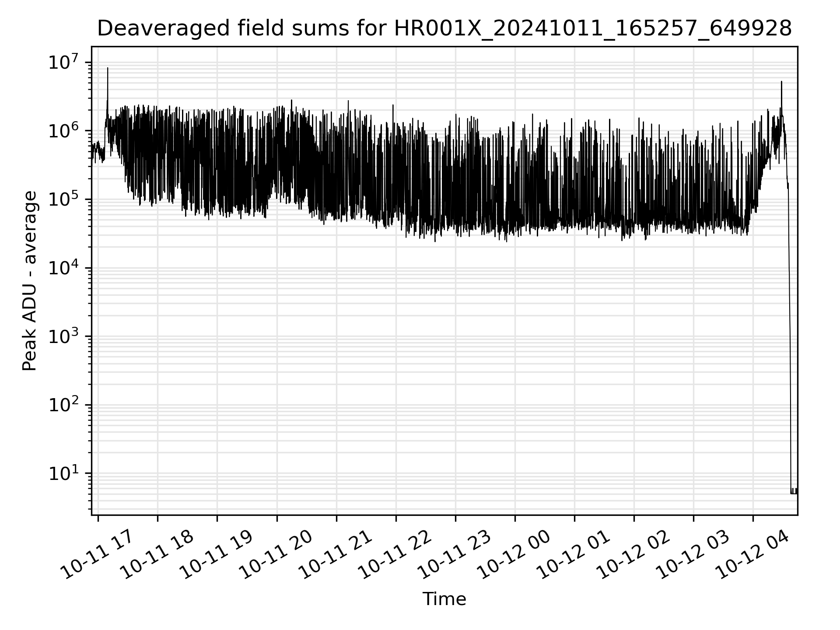Click the y tick label 10^4
This screenshot has height=630, width=840.
(64, 268)
